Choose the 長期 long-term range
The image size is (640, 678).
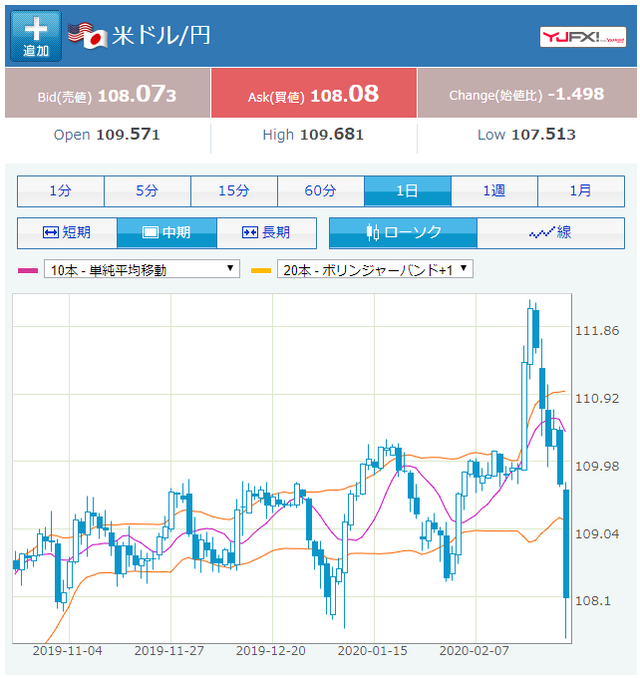coord(266,233)
